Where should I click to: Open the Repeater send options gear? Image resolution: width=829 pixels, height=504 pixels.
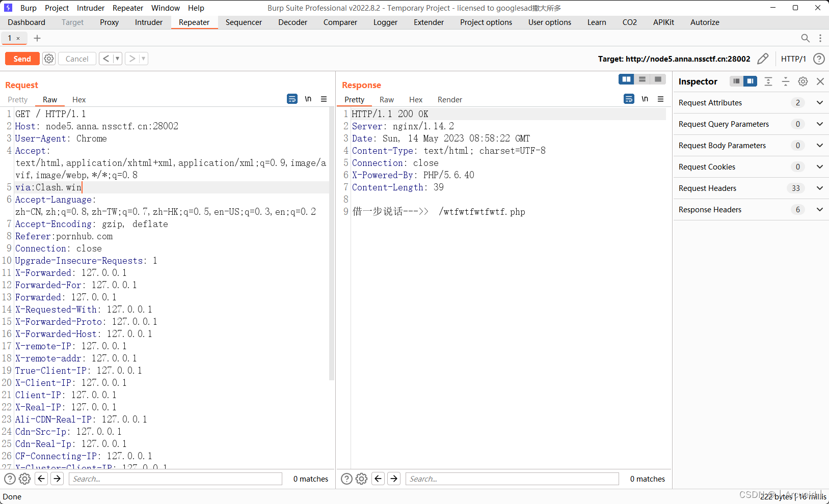point(49,59)
